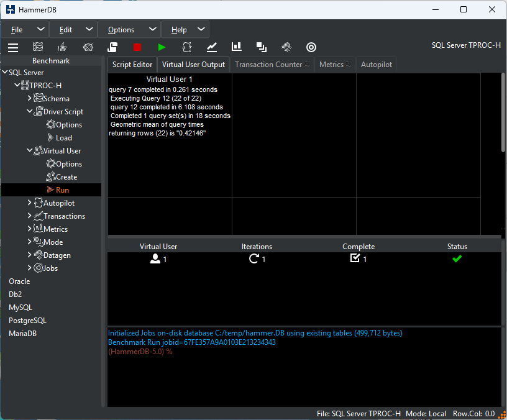507x420 pixels.
Task: Switch to the Metrics tab
Action: [x=335, y=65]
